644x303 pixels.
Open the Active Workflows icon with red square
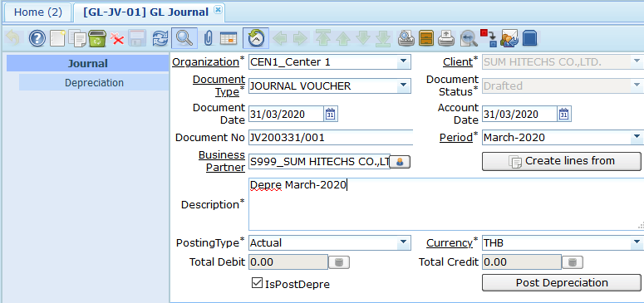(x=489, y=38)
